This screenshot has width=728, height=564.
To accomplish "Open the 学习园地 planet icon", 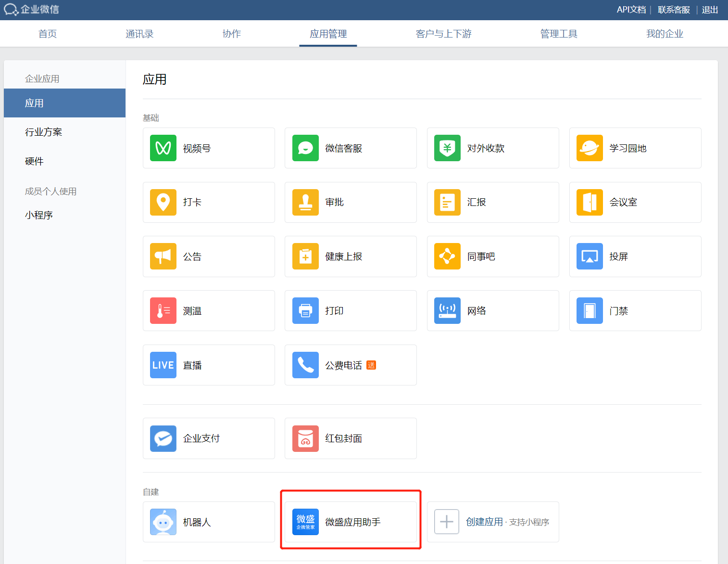I will (x=590, y=148).
